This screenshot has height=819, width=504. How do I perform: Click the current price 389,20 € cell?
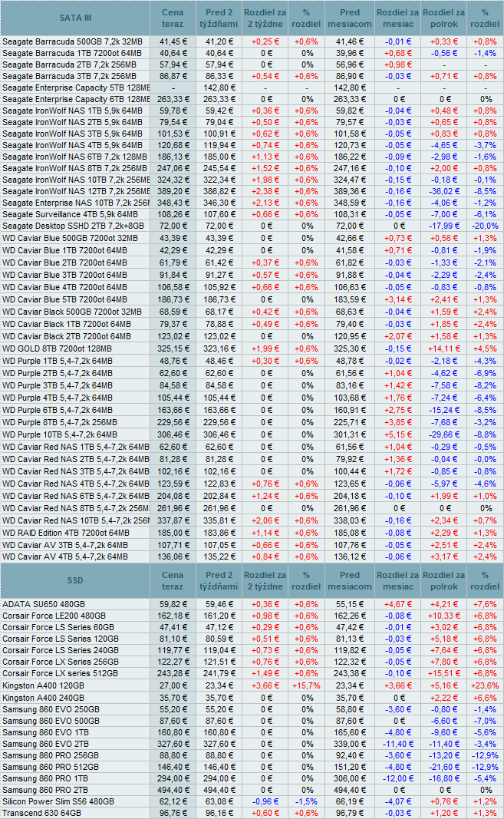click(173, 191)
